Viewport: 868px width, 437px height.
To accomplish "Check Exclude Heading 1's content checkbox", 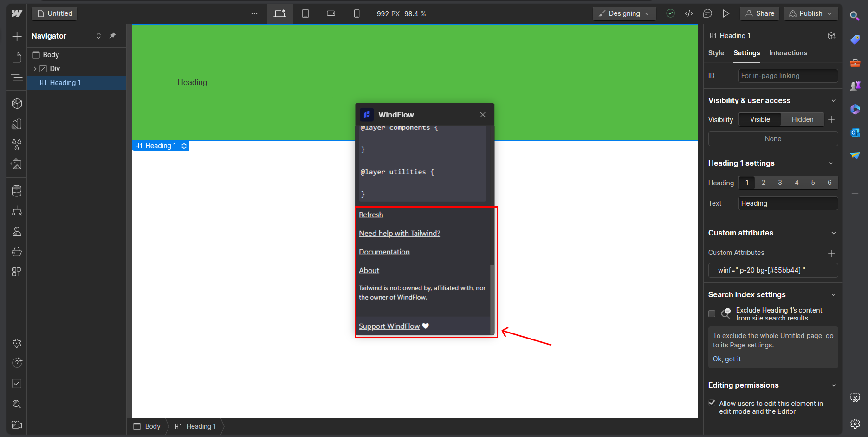I will (x=712, y=314).
